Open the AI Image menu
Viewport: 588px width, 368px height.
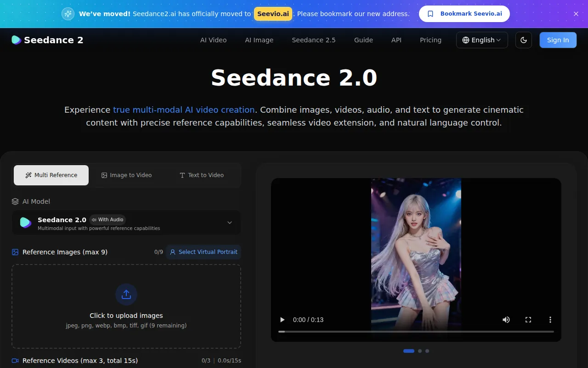(x=259, y=40)
